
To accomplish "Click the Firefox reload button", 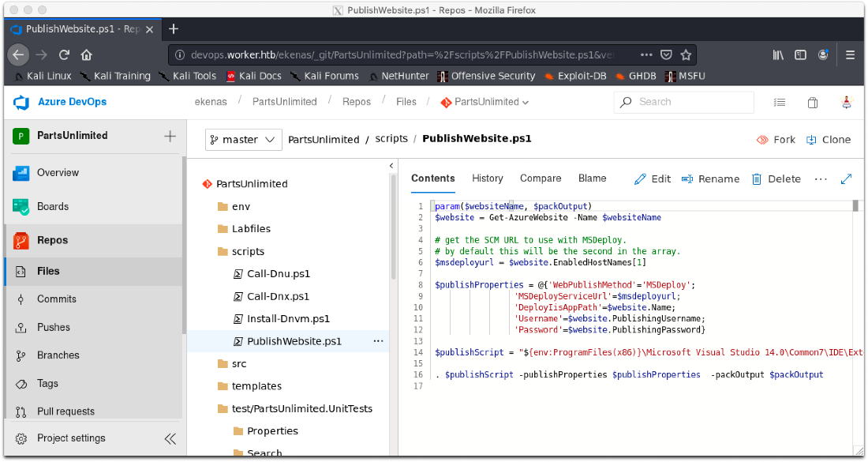I will [64, 54].
